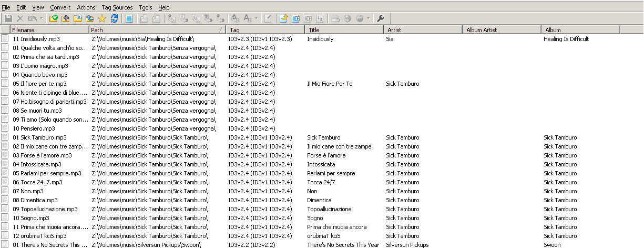
Task: Click the third yellow folder toolbar icon
Action: click(77, 18)
